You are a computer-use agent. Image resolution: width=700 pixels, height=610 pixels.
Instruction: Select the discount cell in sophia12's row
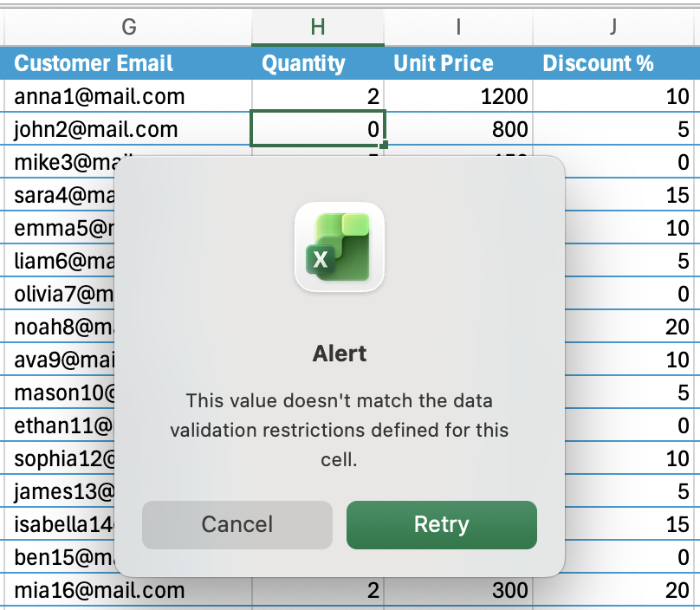pos(630,458)
